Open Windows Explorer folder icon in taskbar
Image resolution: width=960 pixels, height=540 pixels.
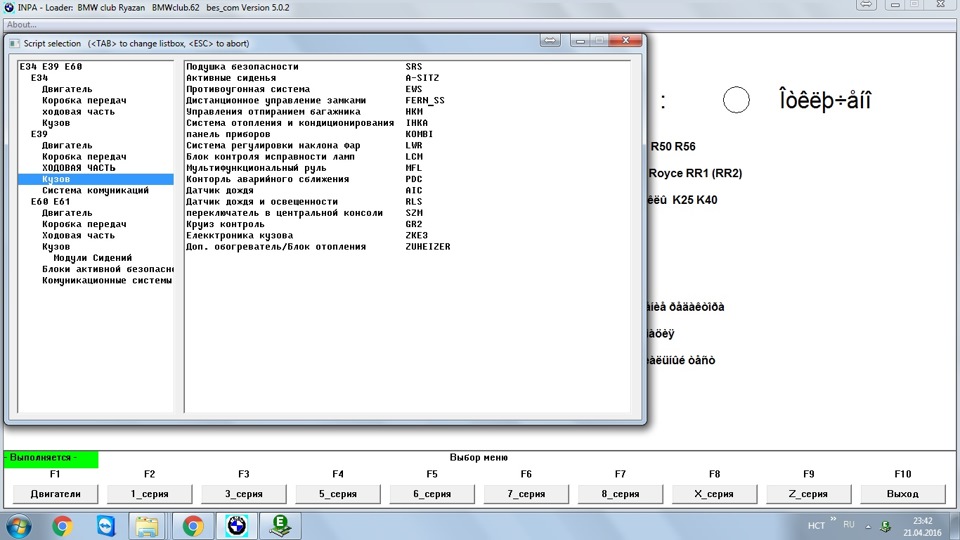[147, 525]
